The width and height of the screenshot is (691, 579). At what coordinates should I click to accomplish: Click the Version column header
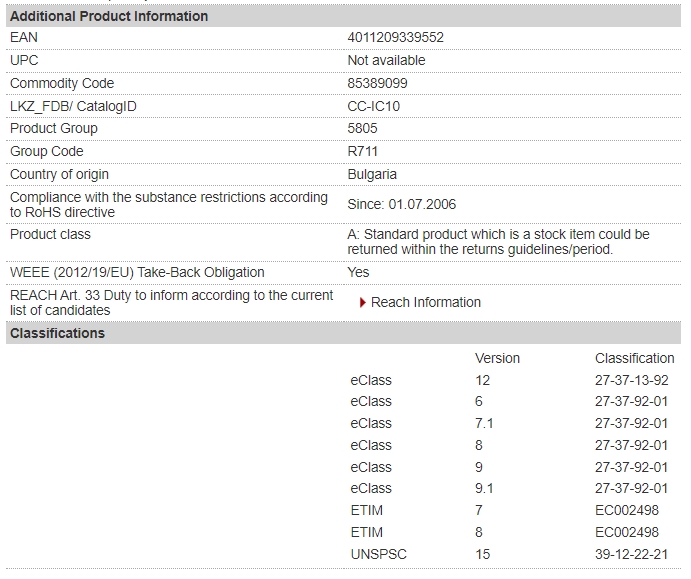click(x=497, y=358)
